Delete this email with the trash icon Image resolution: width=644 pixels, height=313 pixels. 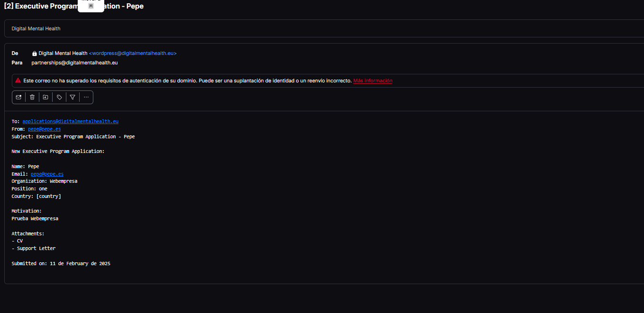coord(32,97)
